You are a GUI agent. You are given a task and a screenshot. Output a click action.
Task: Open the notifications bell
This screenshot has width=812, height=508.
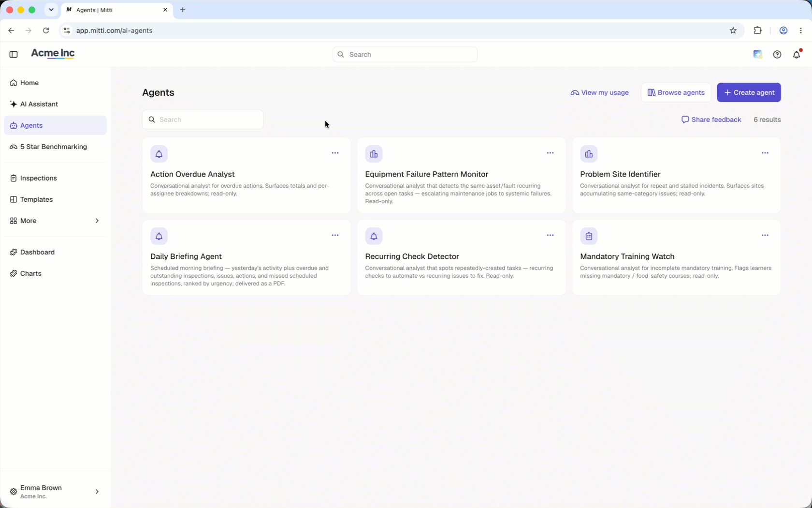click(797, 55)
